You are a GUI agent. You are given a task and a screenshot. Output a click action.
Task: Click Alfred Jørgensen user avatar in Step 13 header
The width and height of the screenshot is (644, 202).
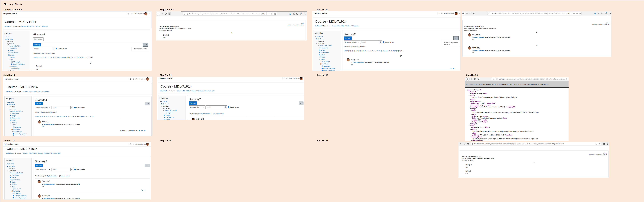click(148, 79)
